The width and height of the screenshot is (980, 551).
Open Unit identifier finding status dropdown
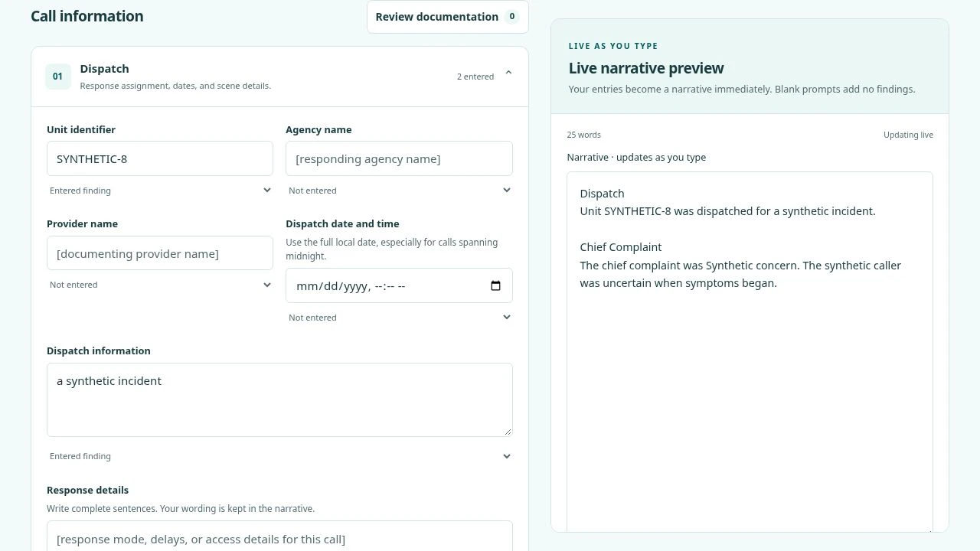(160, 191)
